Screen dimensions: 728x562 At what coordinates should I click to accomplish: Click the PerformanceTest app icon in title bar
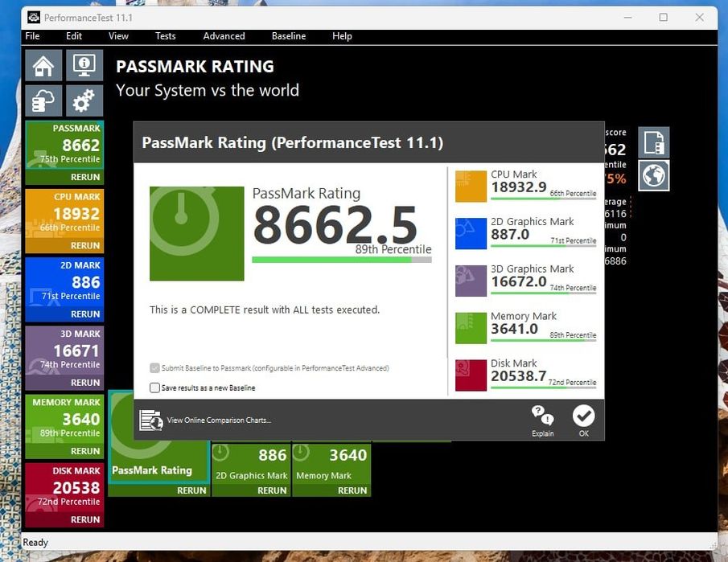point(34,18)
